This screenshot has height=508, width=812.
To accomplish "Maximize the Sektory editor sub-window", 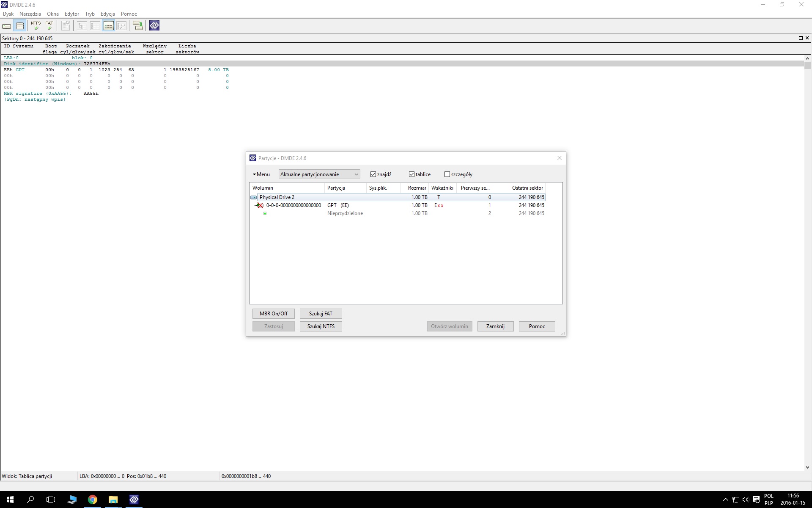I will pyautogui.click(x=801, y=38).
